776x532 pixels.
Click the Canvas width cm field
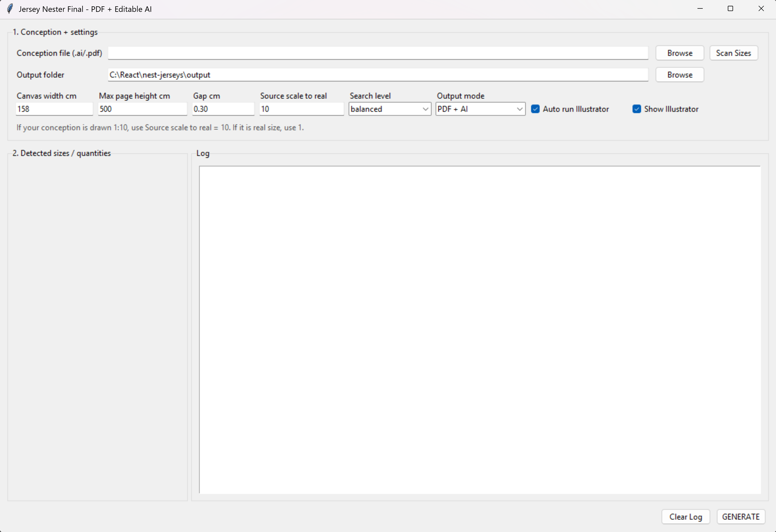click(x=54, y=109)
